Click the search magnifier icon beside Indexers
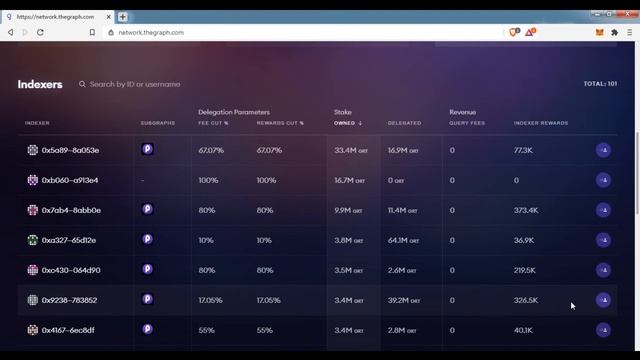Screen dimensions: 640x360 [x=82, y=84]
